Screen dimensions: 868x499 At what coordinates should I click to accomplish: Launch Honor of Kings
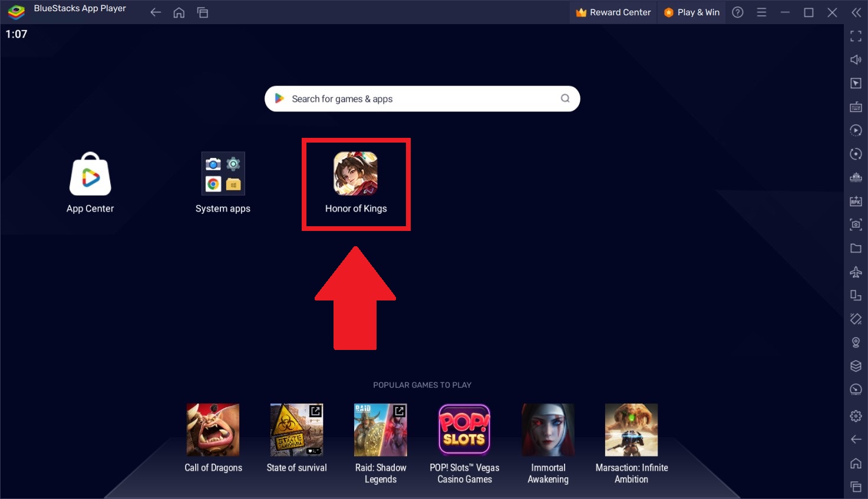(x=356, y=183)
